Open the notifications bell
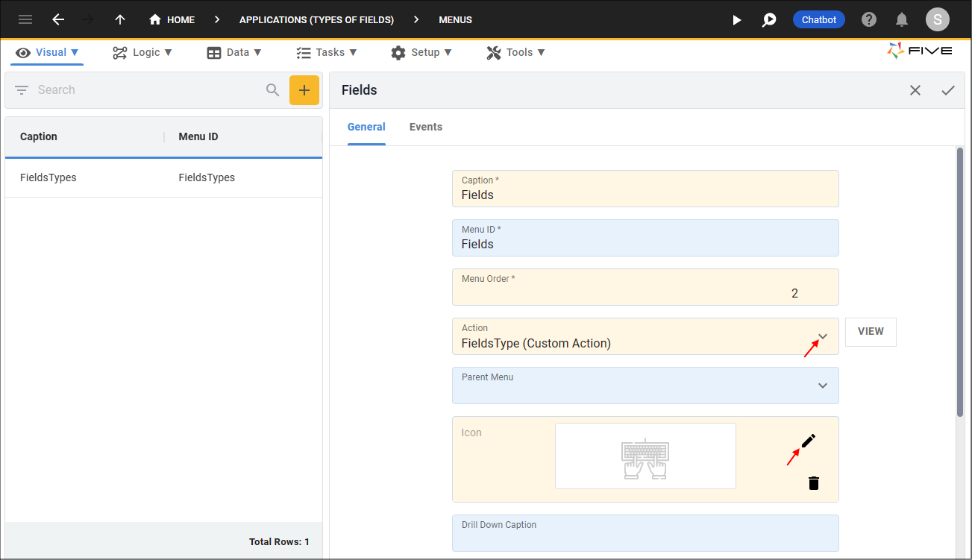 [902, 20]
